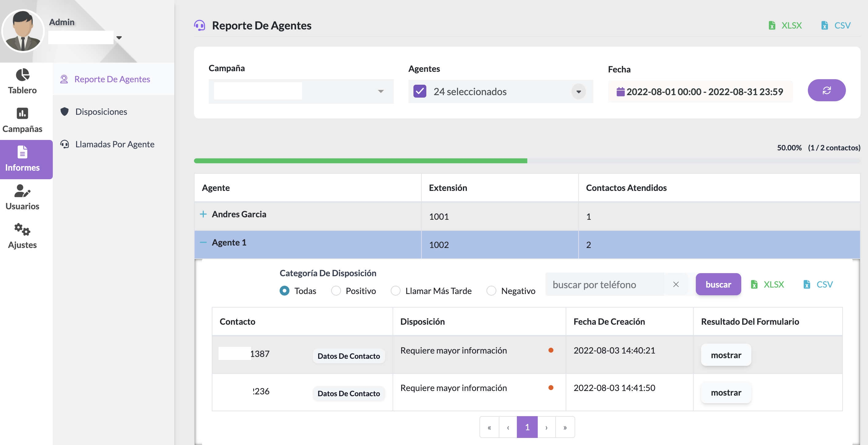The width and height of the screenshot is (868, 445).
Task: Toggle the 24 seleccionados agents checkbox
Action: 420,91
